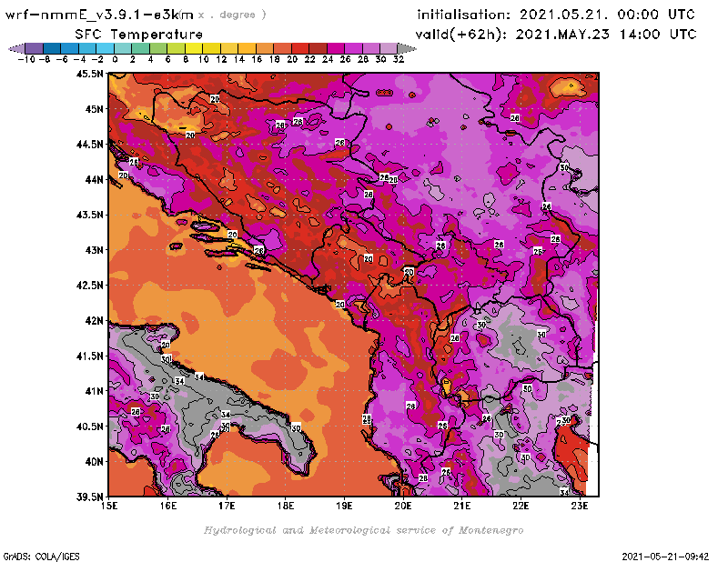The width and height of the screenshot is (728, 562).
Task: Select the colorbar swatch between -2 and 0
Action: click(105, 48)
